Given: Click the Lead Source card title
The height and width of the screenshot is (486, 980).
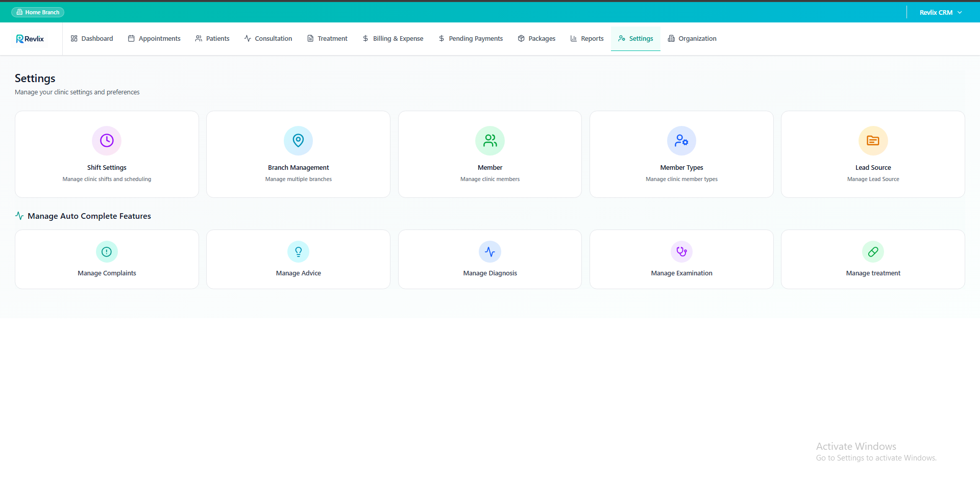Looking at the screenshot, I should pos(873,167).
